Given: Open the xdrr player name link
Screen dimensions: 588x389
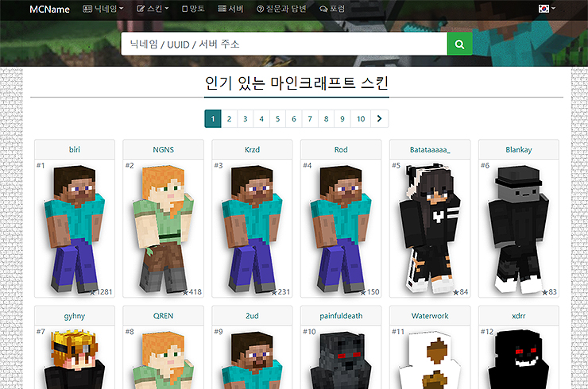Looking at the screenshot, I should (519, 316).
